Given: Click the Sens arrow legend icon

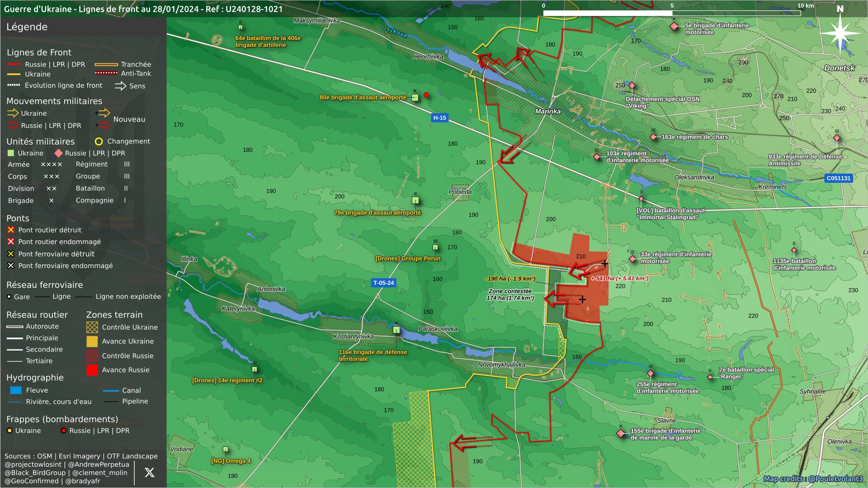Looking at the screenshot, I should point(120,86).
